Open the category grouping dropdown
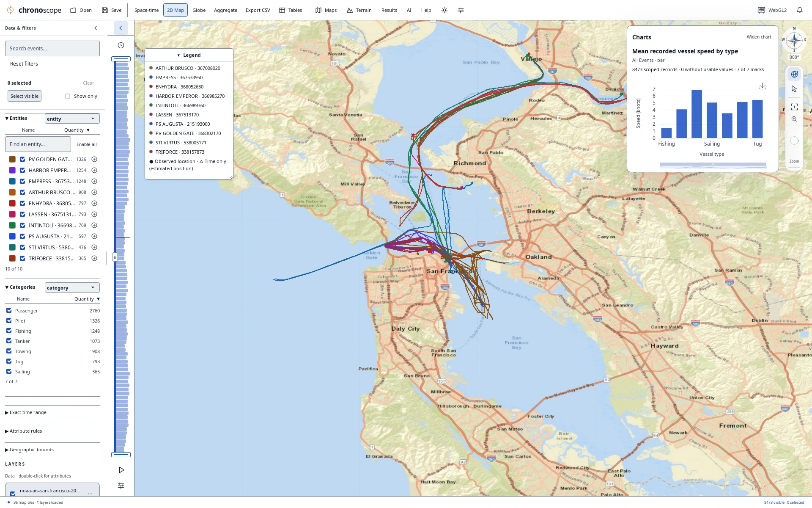The width and height of the screenshot is (812, 508). point(72,287)
